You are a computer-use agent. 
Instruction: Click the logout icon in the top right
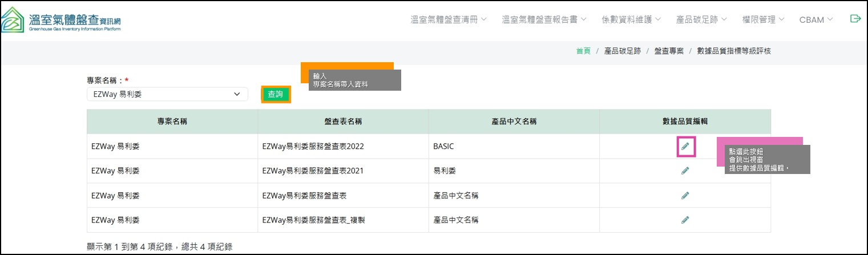[855, 19]
